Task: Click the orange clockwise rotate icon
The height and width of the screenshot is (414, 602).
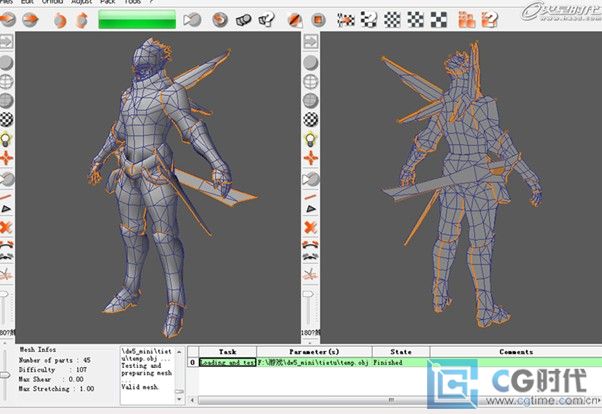Action: click(x=82, y=20)
